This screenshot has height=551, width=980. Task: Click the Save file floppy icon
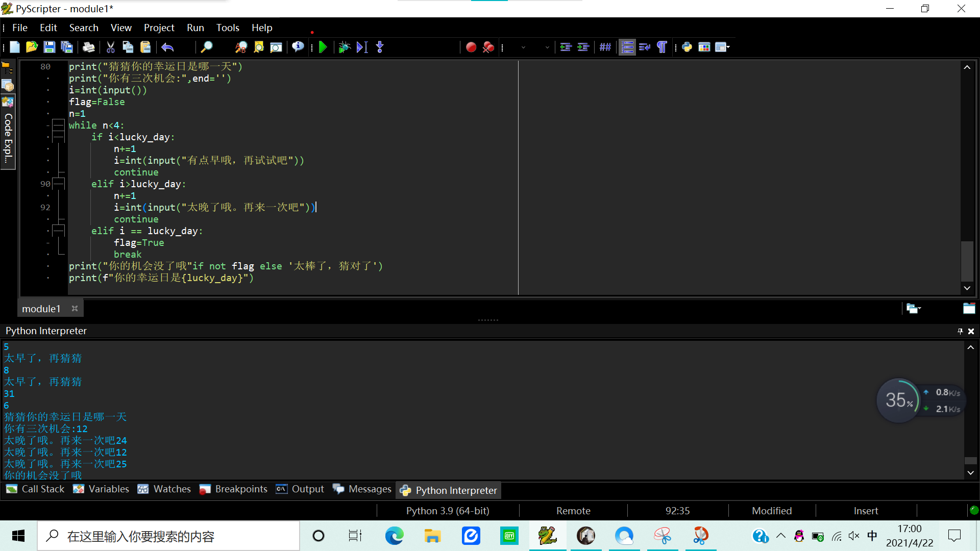click(49, 47)
